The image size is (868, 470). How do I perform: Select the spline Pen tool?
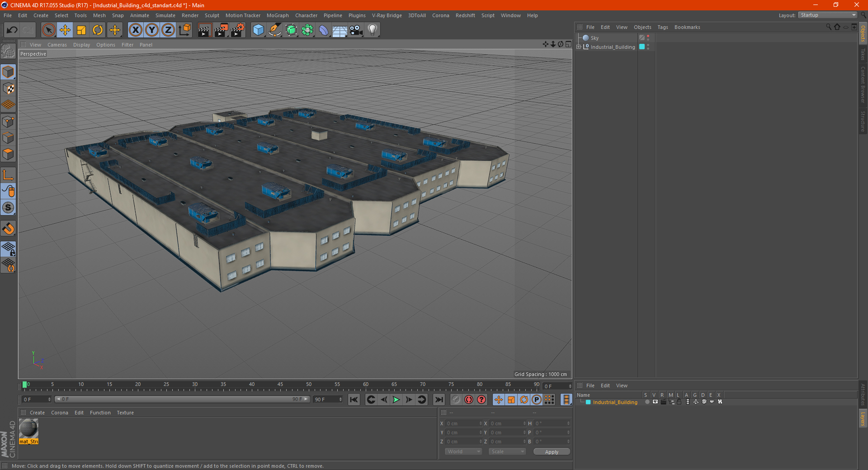pos(275,30)
